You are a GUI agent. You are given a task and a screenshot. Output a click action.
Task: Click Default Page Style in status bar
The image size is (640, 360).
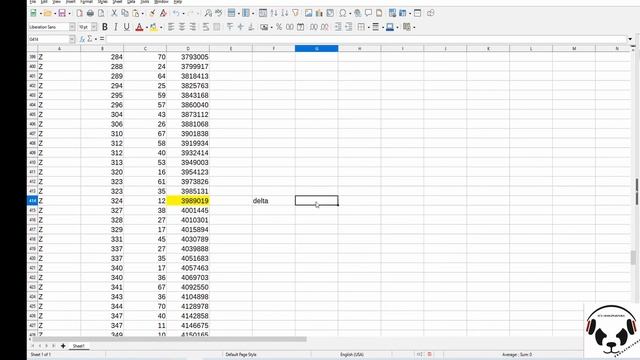(x=241, y=355)
